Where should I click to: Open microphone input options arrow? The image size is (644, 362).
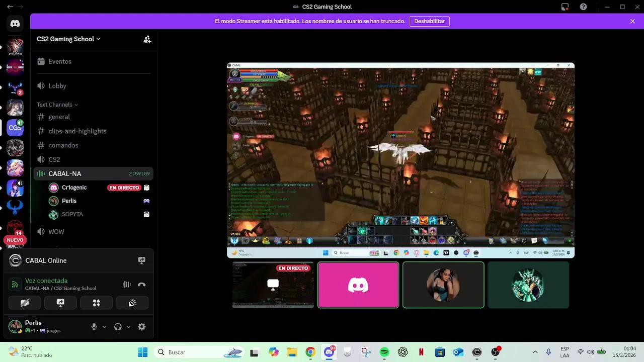pos(104,327)
